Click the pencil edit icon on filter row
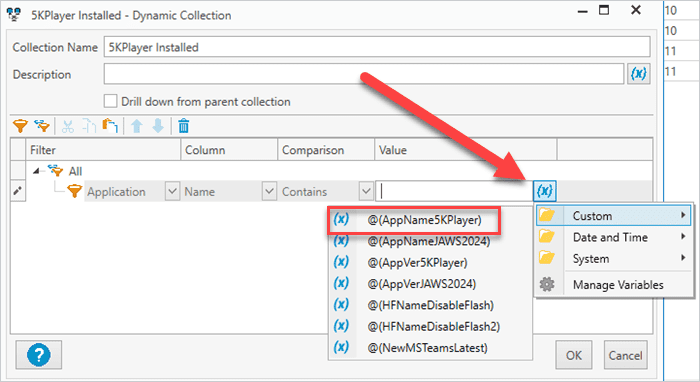The width and height of the screenshot is (700, 382). (x=17, y=191)
